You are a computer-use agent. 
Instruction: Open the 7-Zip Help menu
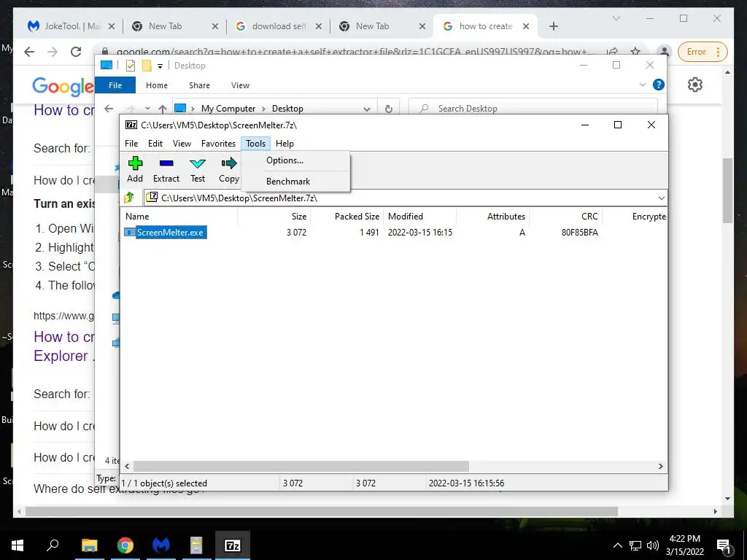[285, 144]
